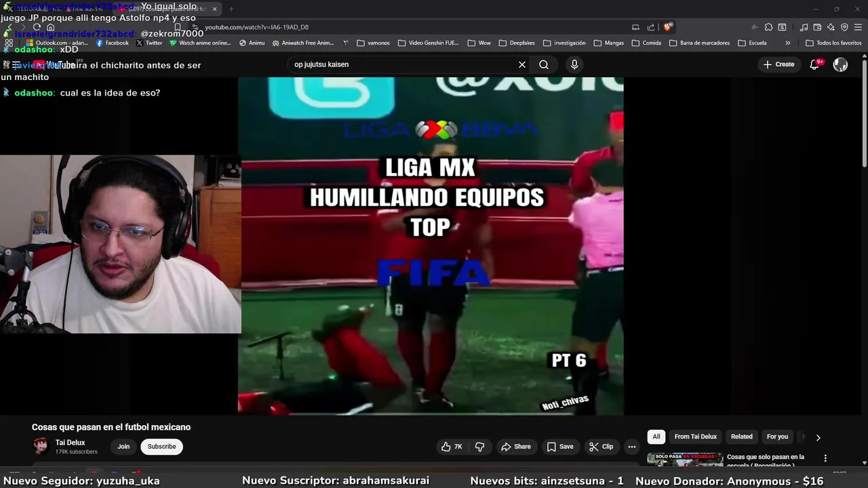Save the video to a playlist
The width and height of the screenshot is (868, 488).
560,447
